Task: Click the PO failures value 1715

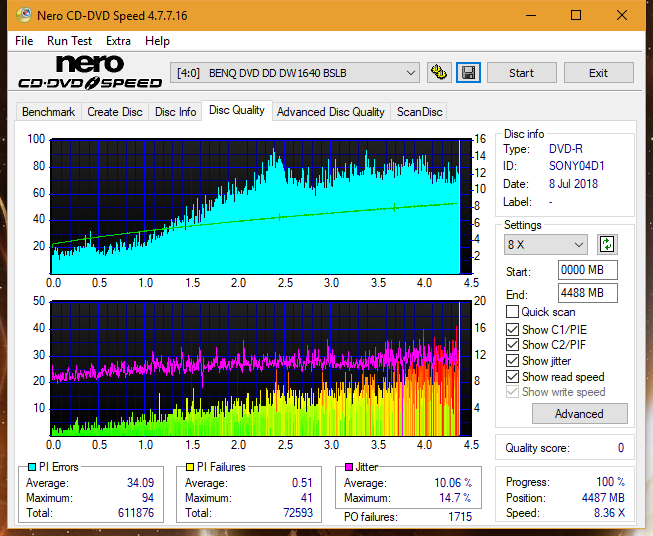Action: tap(460, 517)
